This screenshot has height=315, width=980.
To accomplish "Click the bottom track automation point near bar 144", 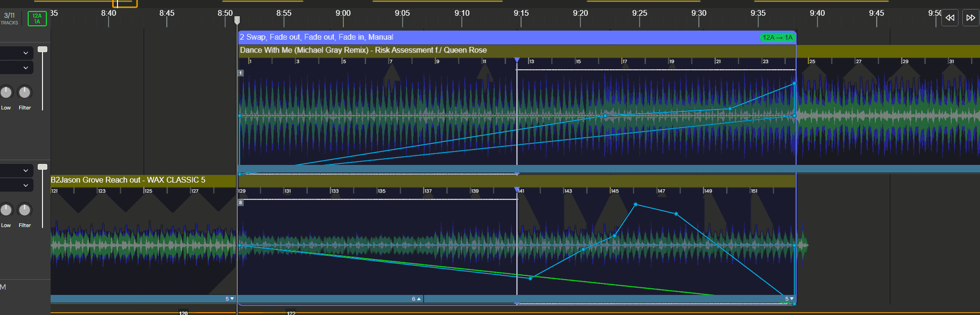I will pos(583,250).
